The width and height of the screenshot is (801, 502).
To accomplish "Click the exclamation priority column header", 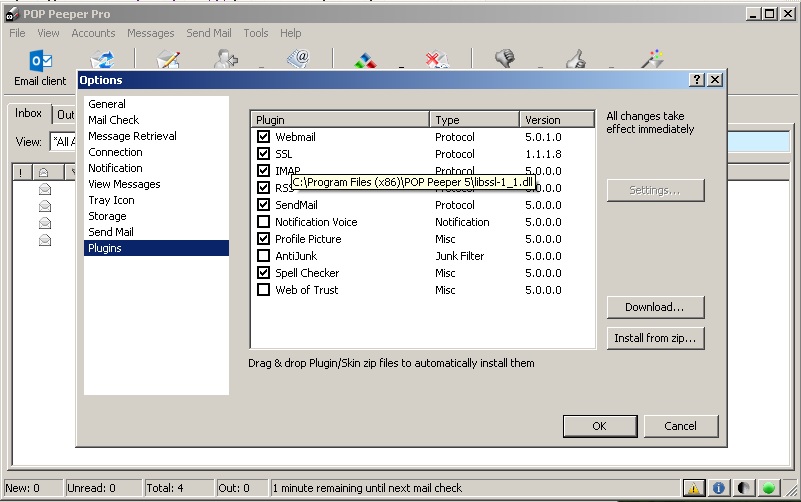I will (x=21, y=172).
